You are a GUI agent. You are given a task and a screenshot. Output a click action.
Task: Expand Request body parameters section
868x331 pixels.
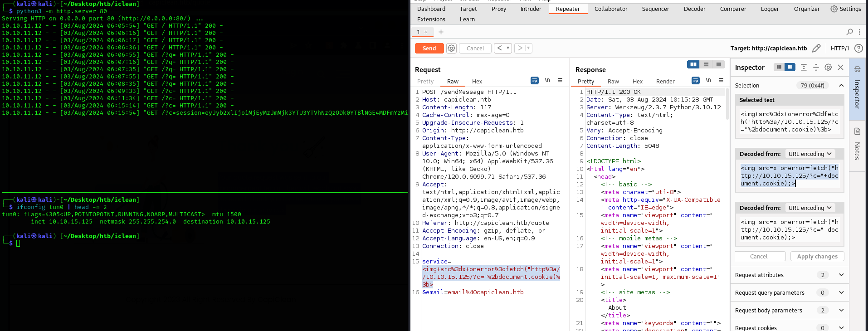click(841, 310)
